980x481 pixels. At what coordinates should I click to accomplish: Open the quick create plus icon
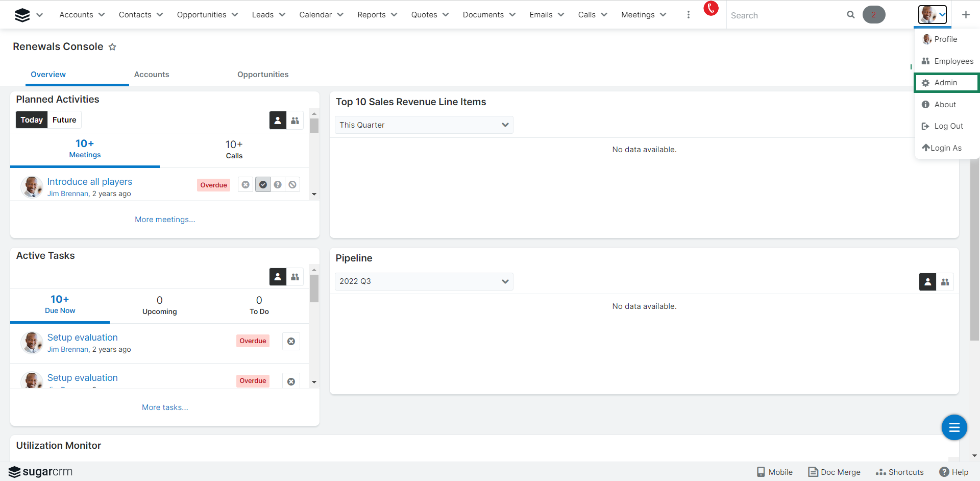[965, 15]
